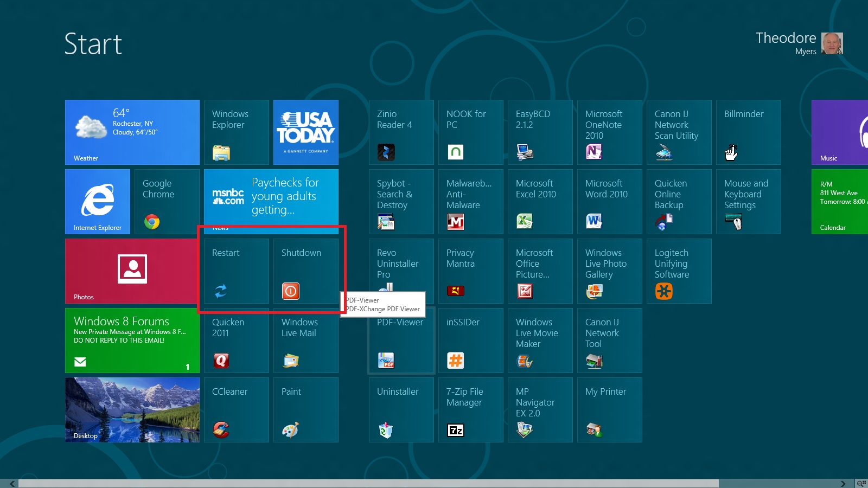Image resolution: width=868 pixels, height=488 pixels.
Task: Launch Zinio Reader 4
Action: click(401, 132)
